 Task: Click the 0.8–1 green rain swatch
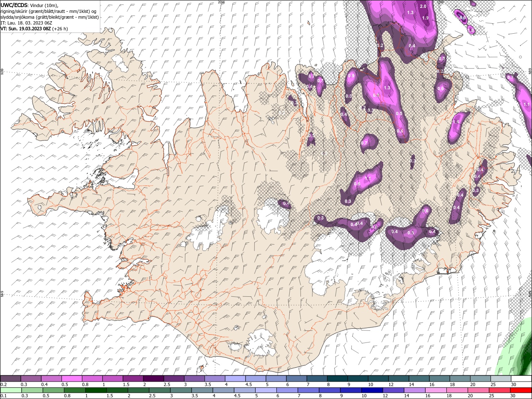74,390
